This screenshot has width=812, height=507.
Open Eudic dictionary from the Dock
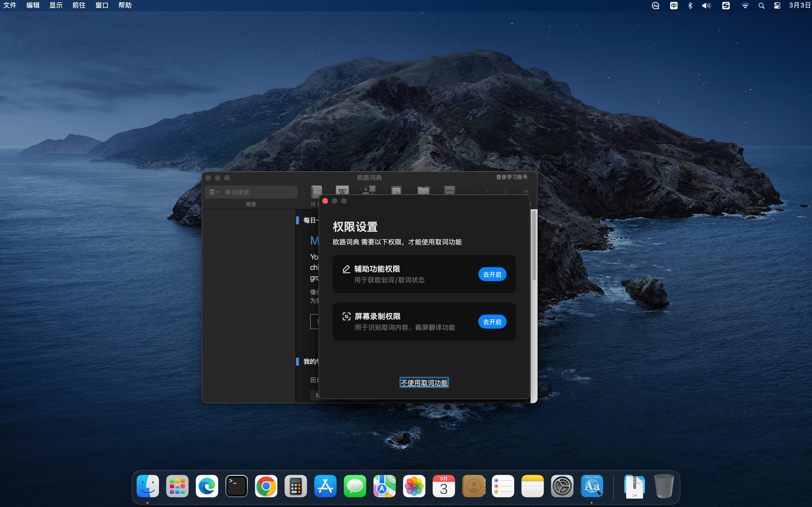click(592, 486)
